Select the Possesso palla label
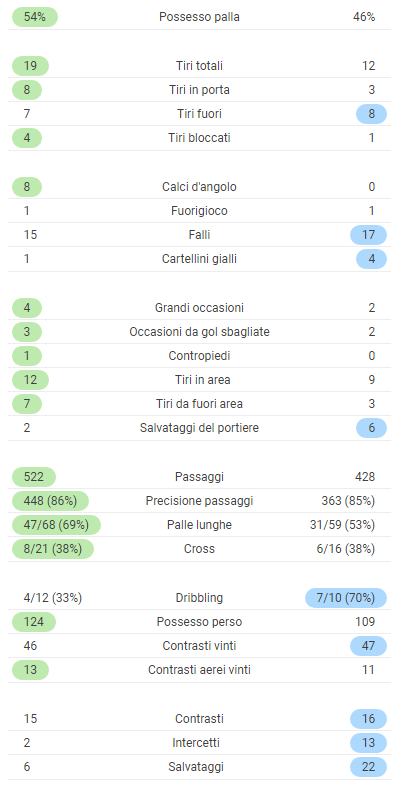The height and width of the screenshot is (797, 398). click(199, 17)
